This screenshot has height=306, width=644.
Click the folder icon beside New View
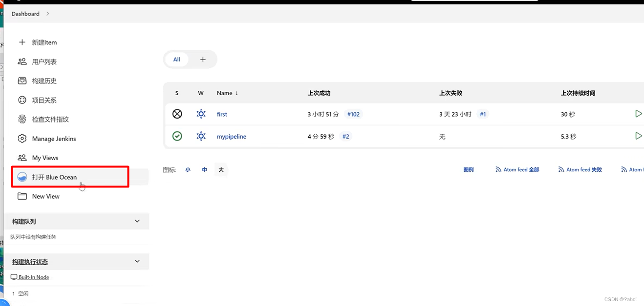point(22,196)
